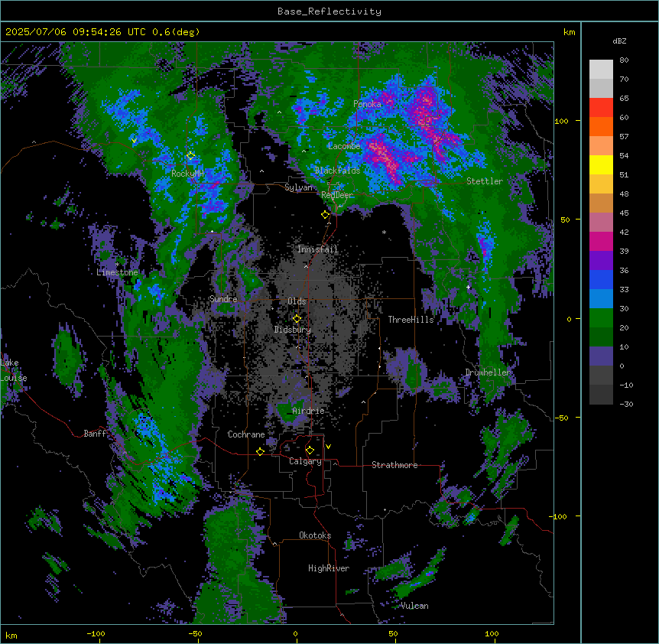Click the Limestone label

[117, 272]
